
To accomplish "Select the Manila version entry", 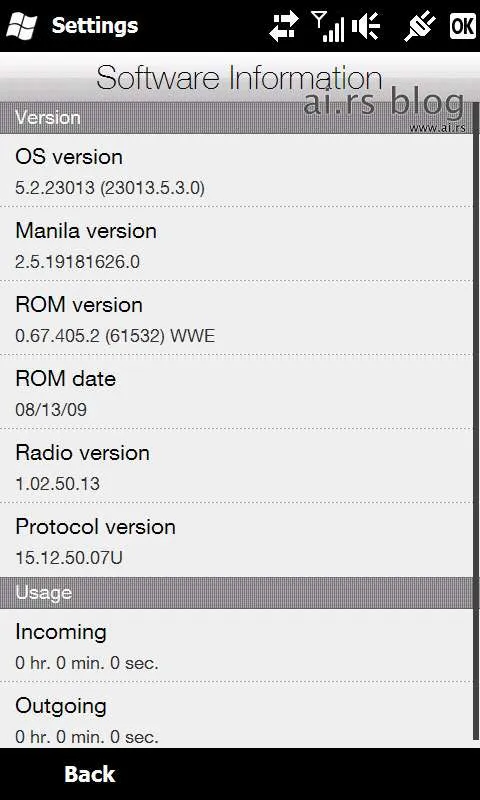I will pos(236,244).
